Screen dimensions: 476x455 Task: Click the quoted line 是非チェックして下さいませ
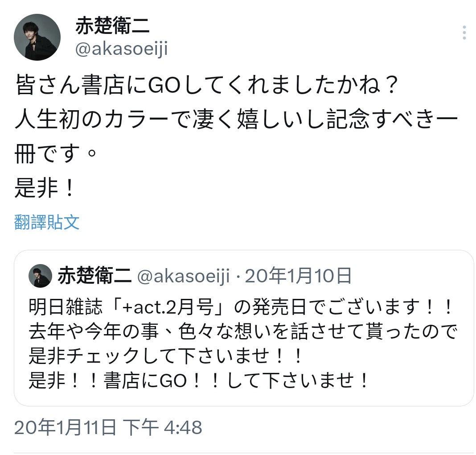[x=166, y=356]
